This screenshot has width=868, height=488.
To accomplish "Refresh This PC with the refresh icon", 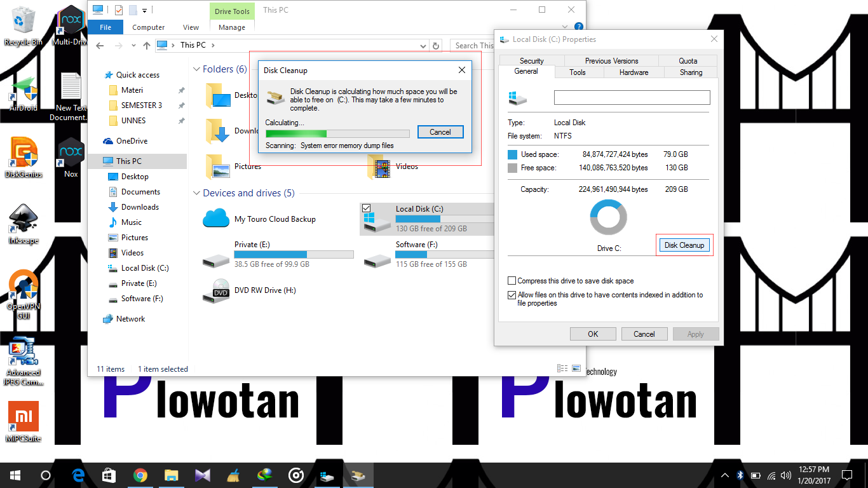I will click(x=435, y=45).
